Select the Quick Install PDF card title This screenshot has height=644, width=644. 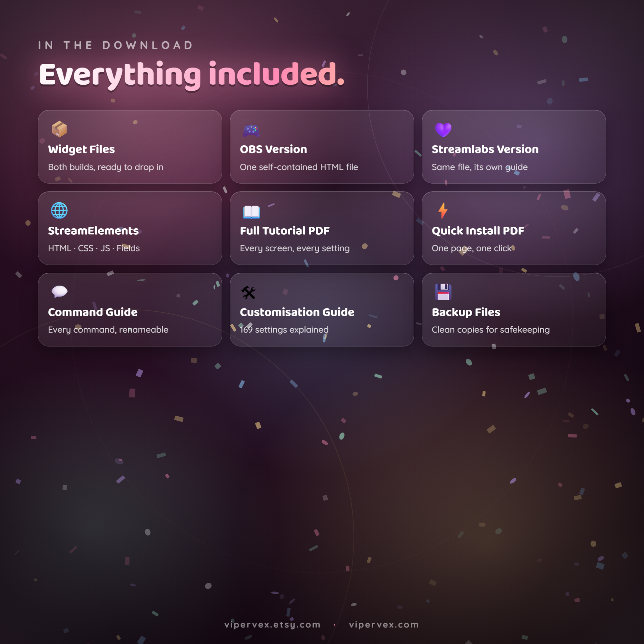click(x=478, y=231)
